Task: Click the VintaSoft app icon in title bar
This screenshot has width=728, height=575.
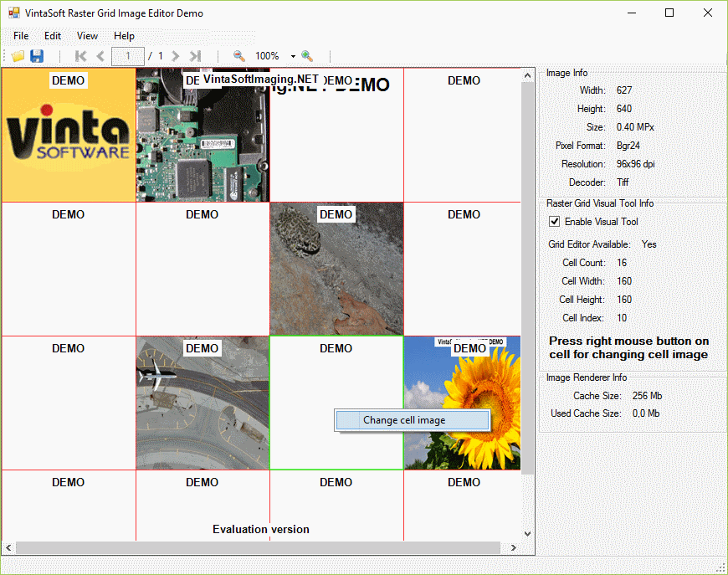Action: (14, 13)
